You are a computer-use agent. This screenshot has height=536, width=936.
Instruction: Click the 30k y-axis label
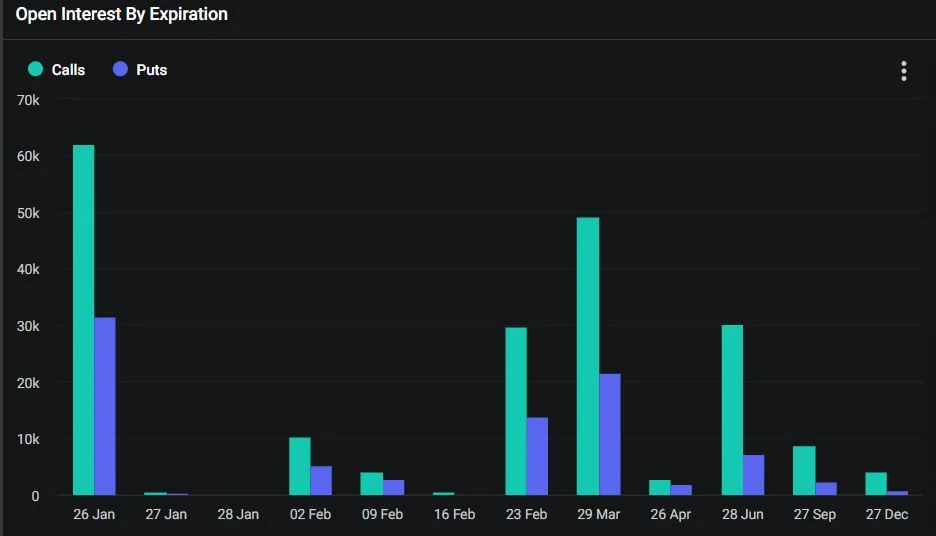[28, 326]
